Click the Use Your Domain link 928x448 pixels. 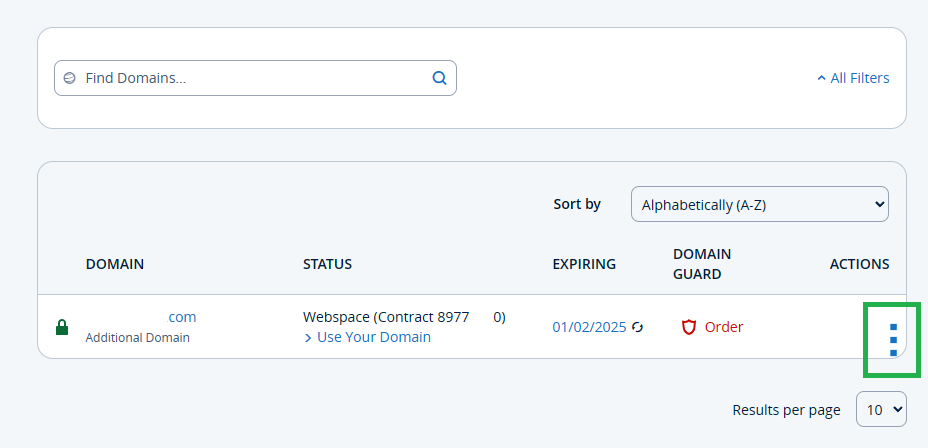pos(374,337)
